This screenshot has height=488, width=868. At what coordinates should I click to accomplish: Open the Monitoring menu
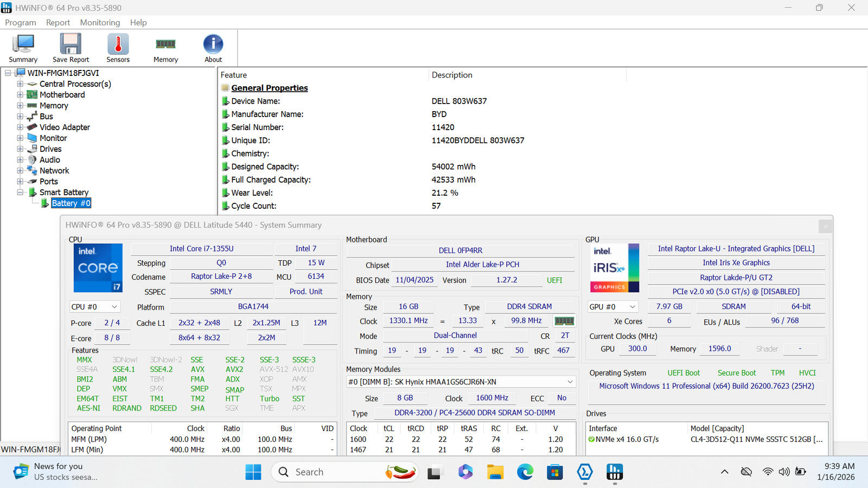click(x=100, y=22)
